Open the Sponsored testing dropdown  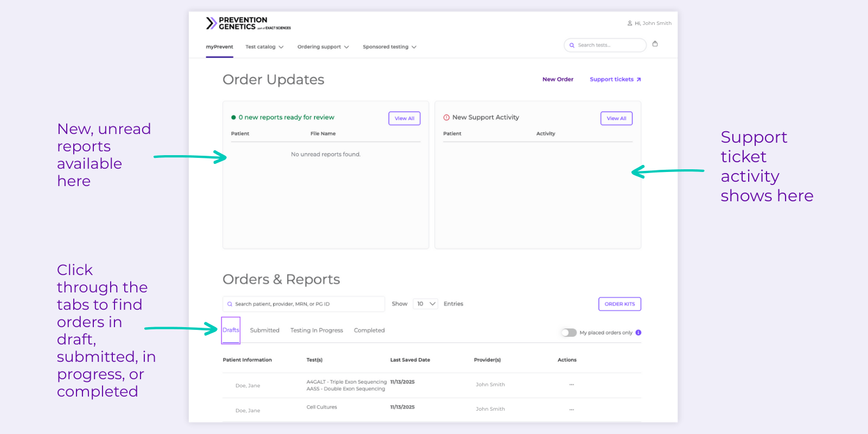(389, 47)
